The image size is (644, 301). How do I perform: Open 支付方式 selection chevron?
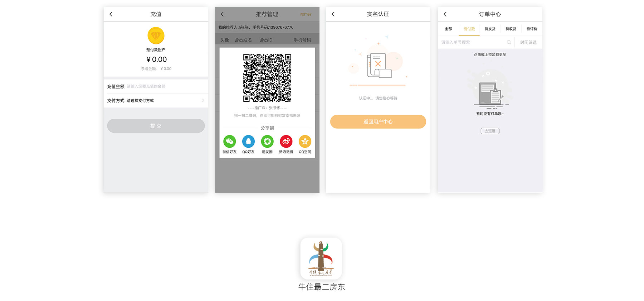[203, 101]
